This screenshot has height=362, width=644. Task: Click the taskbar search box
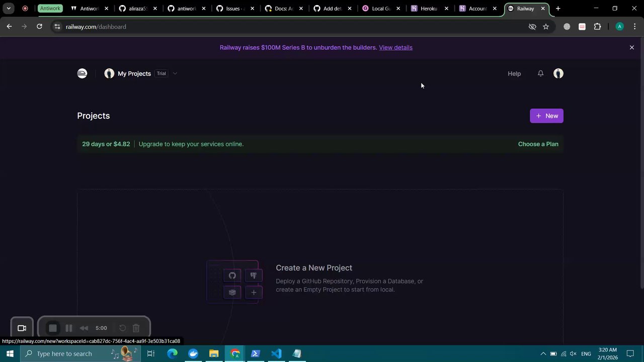tap(80, 353)
